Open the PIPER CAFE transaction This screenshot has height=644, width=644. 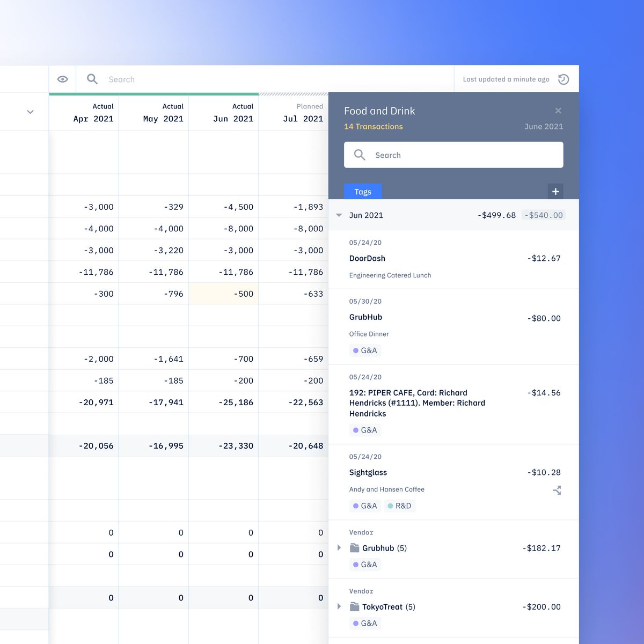(x=453, y=405)
